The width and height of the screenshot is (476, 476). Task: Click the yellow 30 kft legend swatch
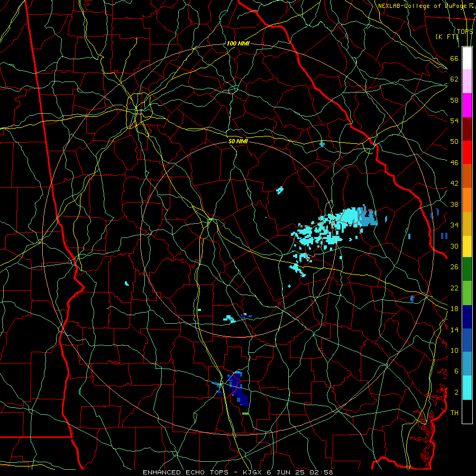(467, 246)
